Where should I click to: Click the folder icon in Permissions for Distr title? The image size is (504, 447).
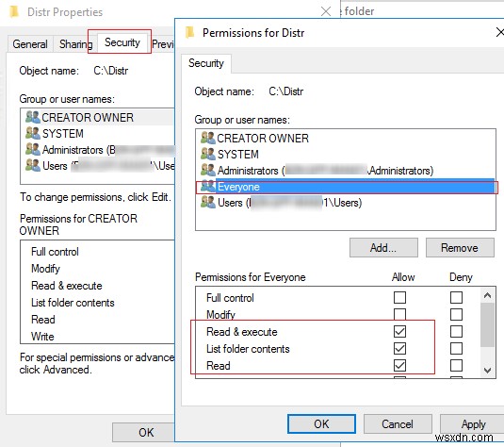(190, 32)
